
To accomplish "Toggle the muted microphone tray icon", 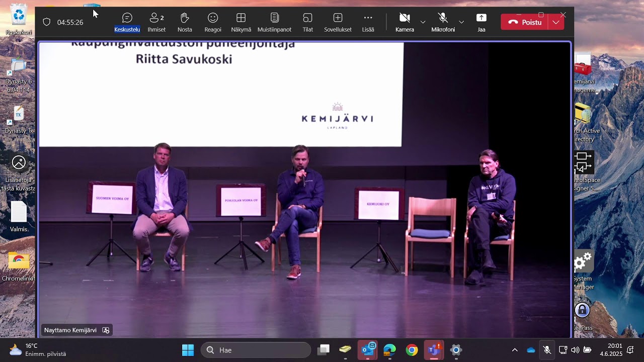I will (x=547, y=350).
